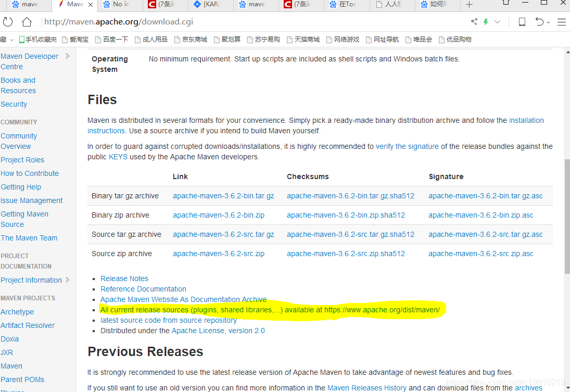Download apache-maven-3.6.2-src.tar.gz

[223, 235]
